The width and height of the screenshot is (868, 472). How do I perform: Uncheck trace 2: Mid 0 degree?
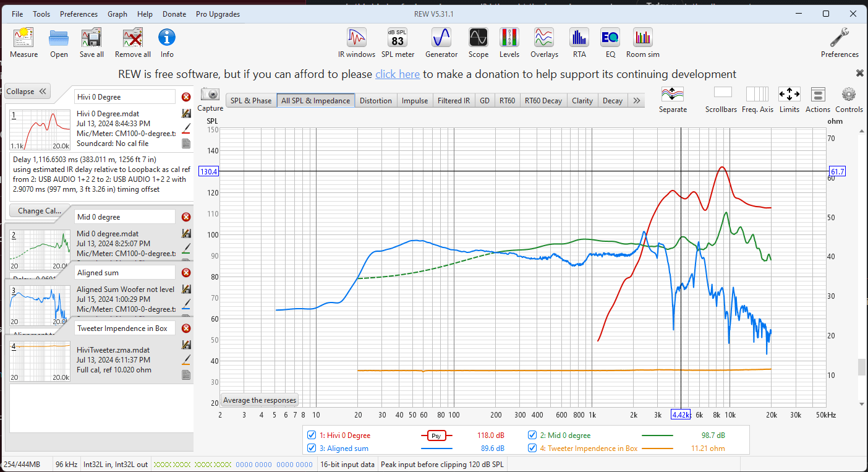[532, 436]
